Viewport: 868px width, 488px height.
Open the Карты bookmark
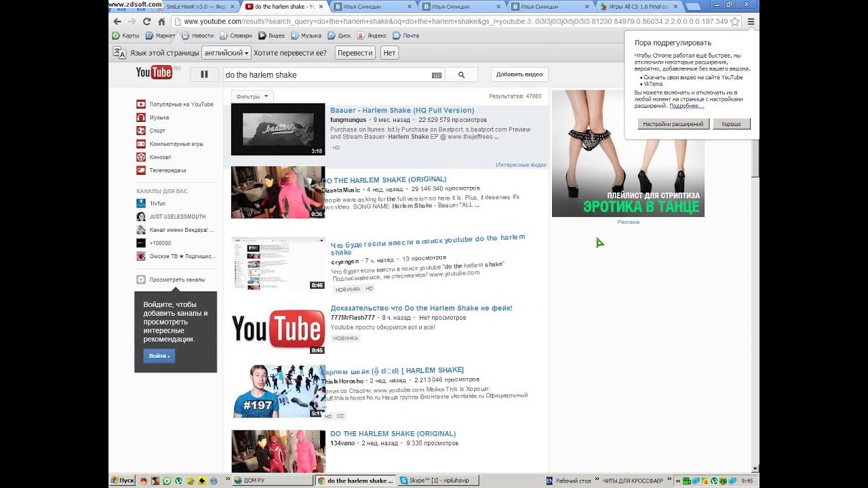pos(126,35)
